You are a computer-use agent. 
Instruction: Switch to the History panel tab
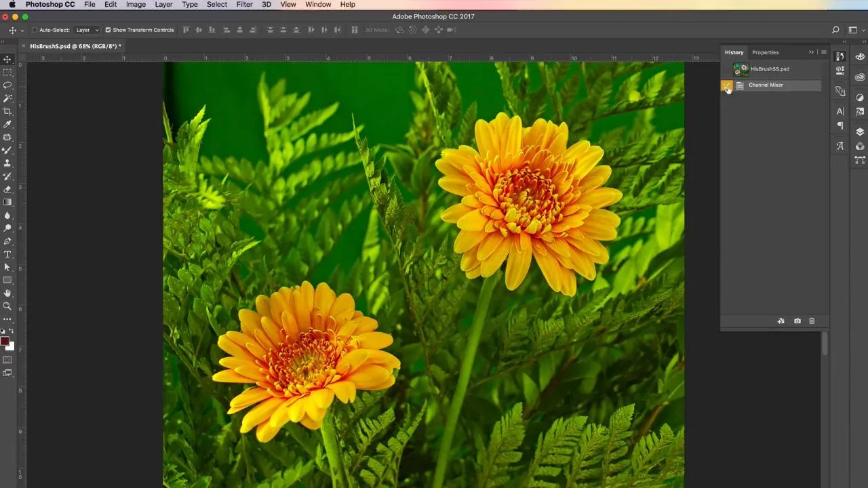click(734, 52)
